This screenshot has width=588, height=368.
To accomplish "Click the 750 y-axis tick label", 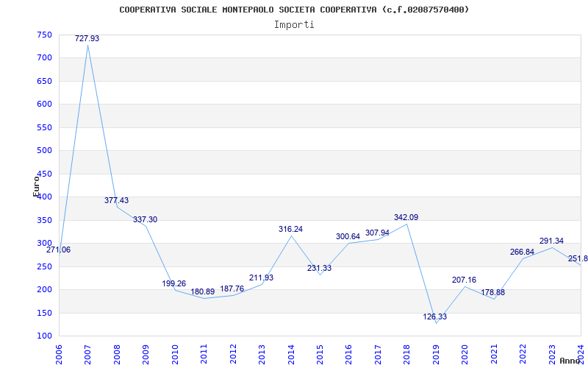I will coord(45,35).
